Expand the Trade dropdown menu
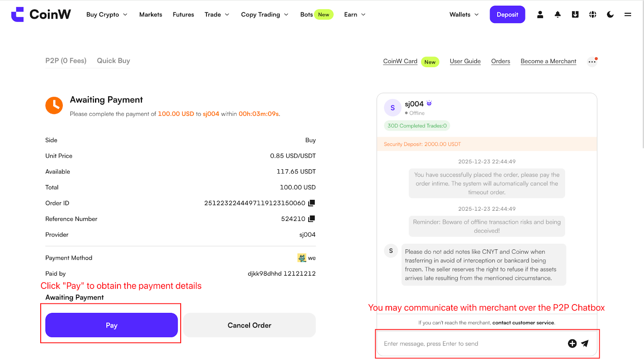 coord(217,14)
